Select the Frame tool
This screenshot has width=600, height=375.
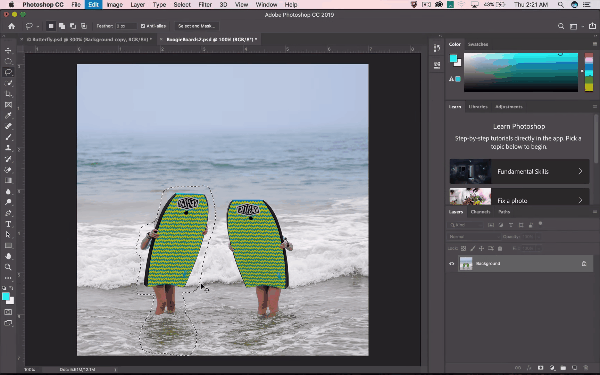click(x=8, y=104)
